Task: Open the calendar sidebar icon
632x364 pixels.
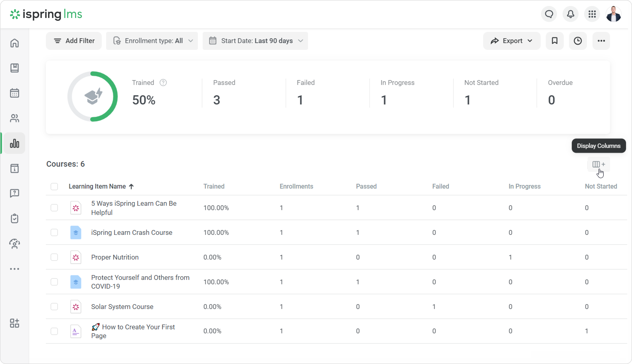Action: [15, 93]
